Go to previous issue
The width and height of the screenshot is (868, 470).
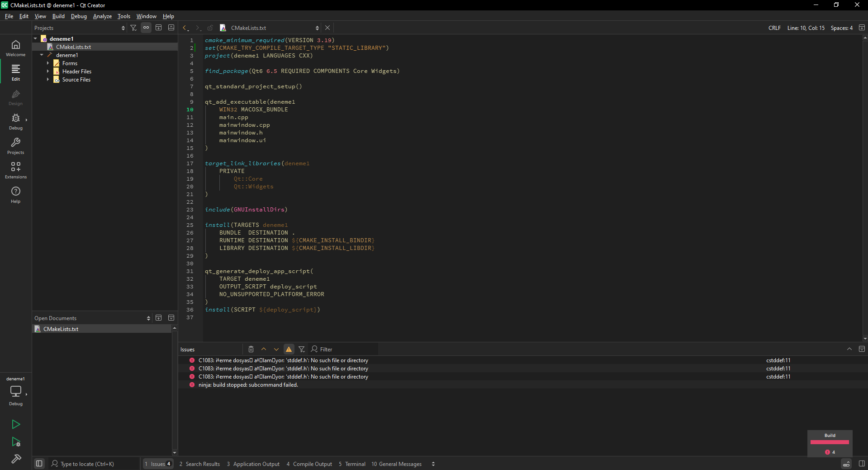(x=264, y=349)
